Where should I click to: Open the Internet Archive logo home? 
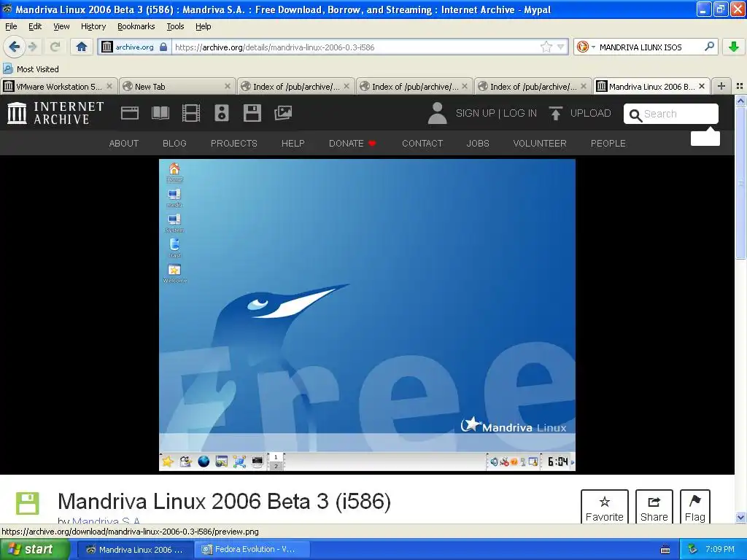[55, 113]
